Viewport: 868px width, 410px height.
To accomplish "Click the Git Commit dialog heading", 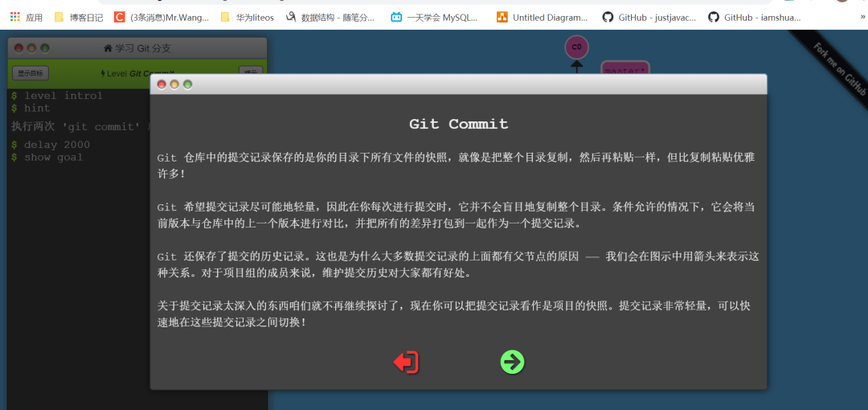I will (x=458, y=124).
